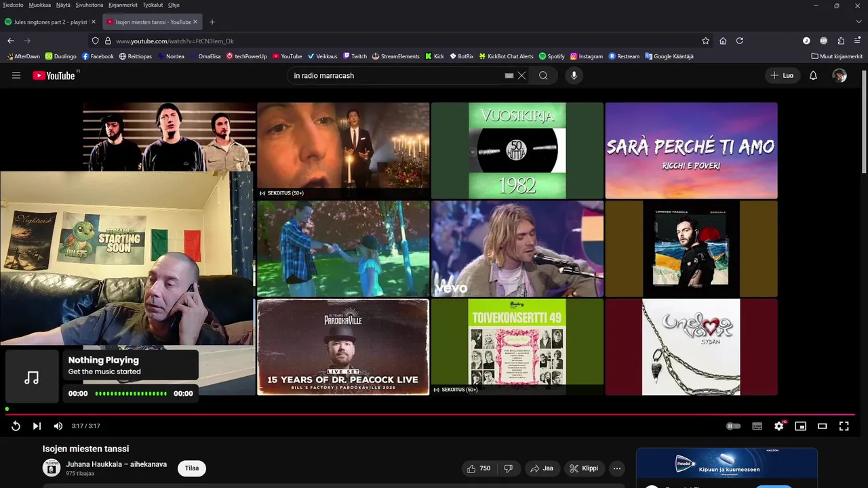Open the account avatar menu

point(840,75)
